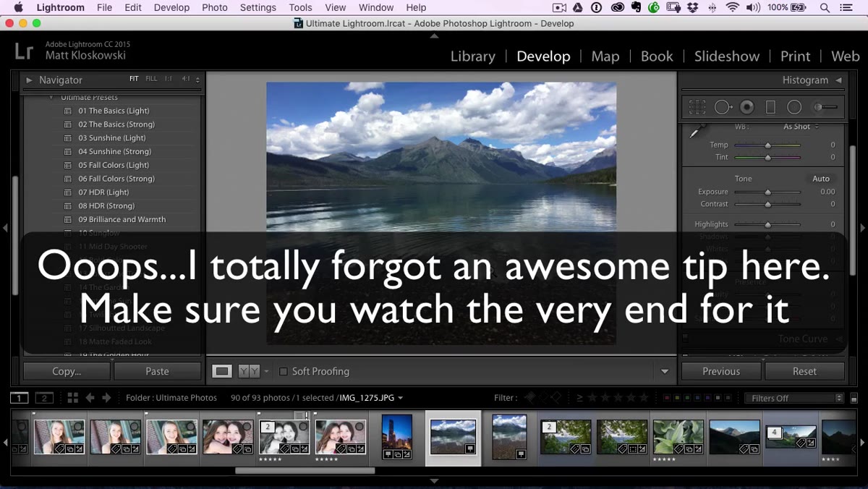The height and width of the screenshot is (489, 868).
Task: Open the WB As Shot dropdown
Action: pyautogui.click(x=801, y=127)
